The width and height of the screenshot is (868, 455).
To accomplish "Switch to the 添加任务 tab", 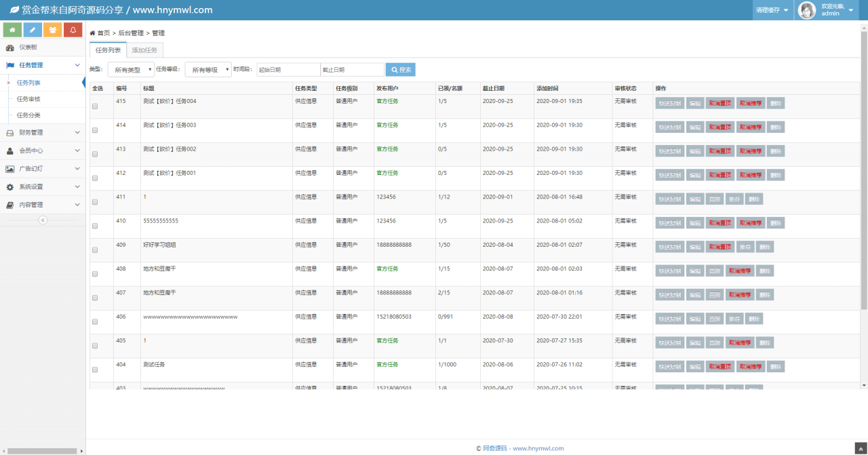I will click(144, 50).
